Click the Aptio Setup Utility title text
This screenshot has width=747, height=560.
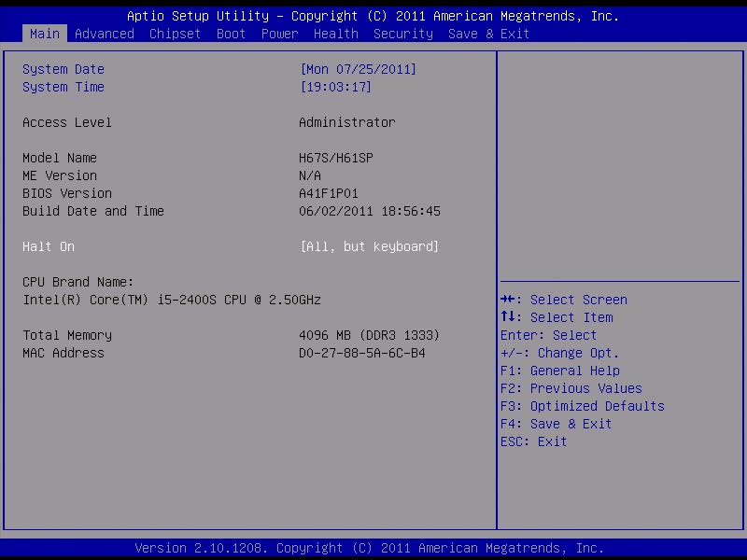pyautogui.click(x=373, y=16)
